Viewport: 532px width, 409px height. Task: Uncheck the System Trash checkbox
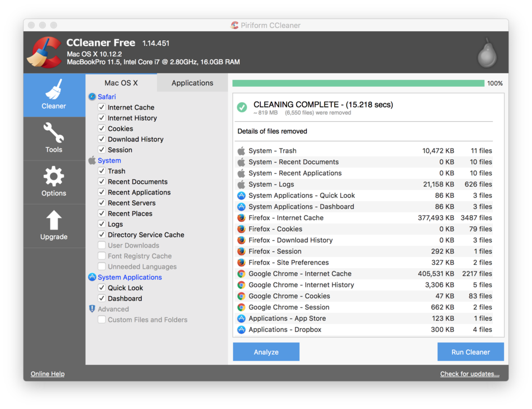pyautogui.click(x=102, y=171)
